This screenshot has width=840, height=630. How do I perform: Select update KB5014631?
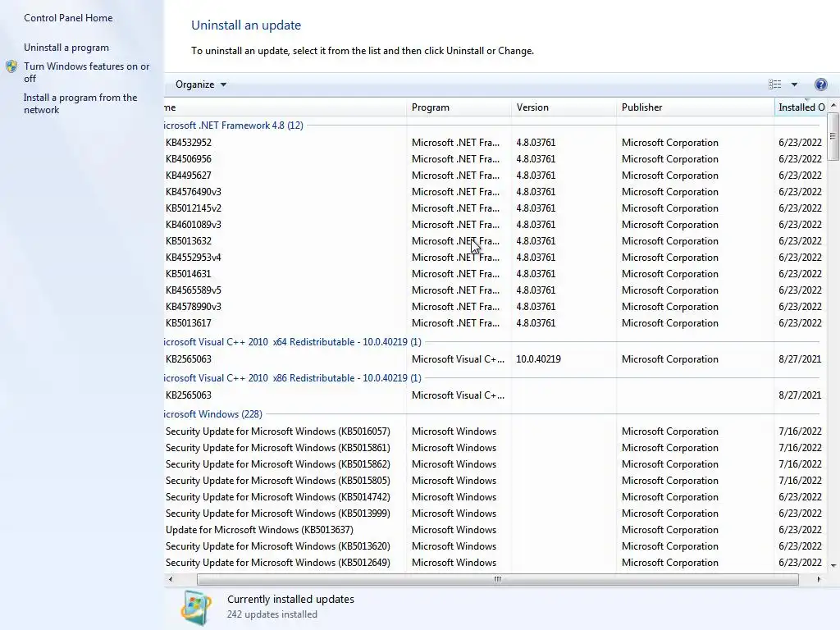click(495, 274)
